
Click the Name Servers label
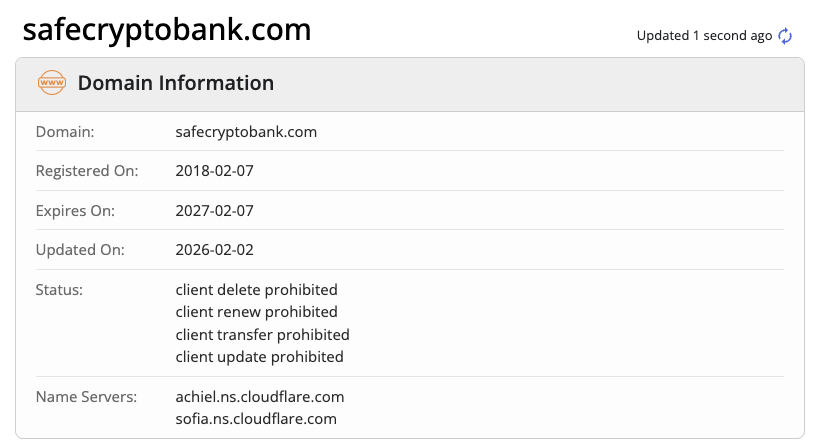85,397
